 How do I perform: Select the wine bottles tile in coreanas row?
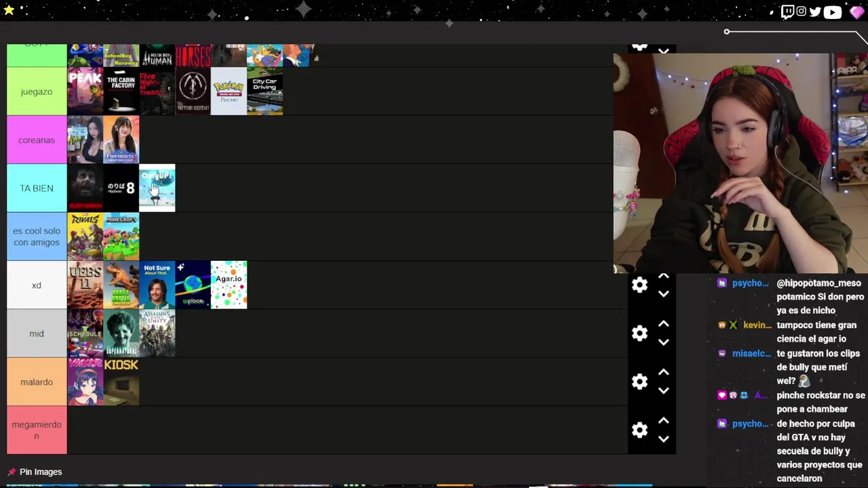[x=85, y=140]
